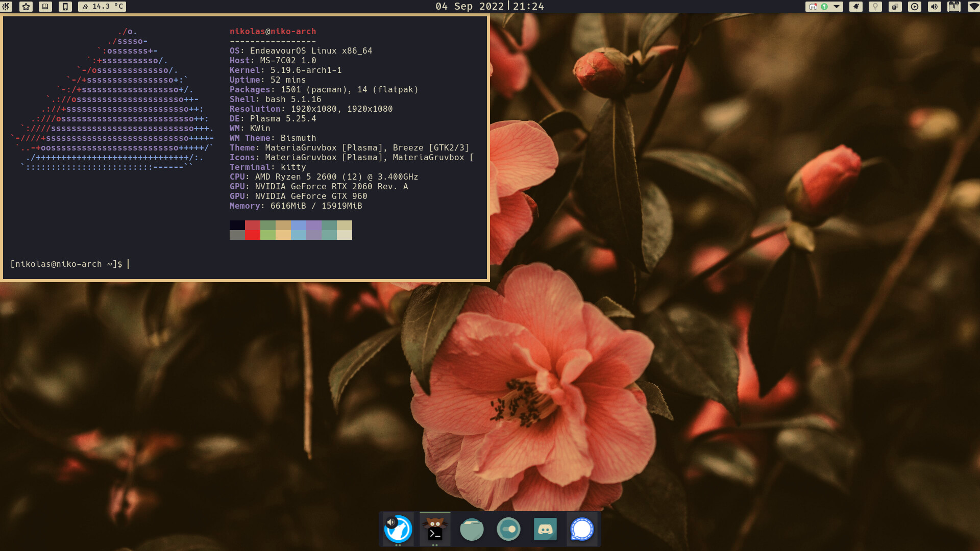Click the 'Theme: MateriaGruvbox [Plasma]' line
This screenshot has width=980, height=551.
pos(349,148)
